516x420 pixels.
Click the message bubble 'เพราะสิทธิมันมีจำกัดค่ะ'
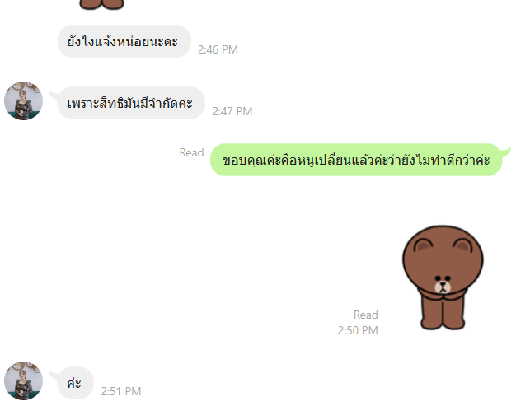131,103
